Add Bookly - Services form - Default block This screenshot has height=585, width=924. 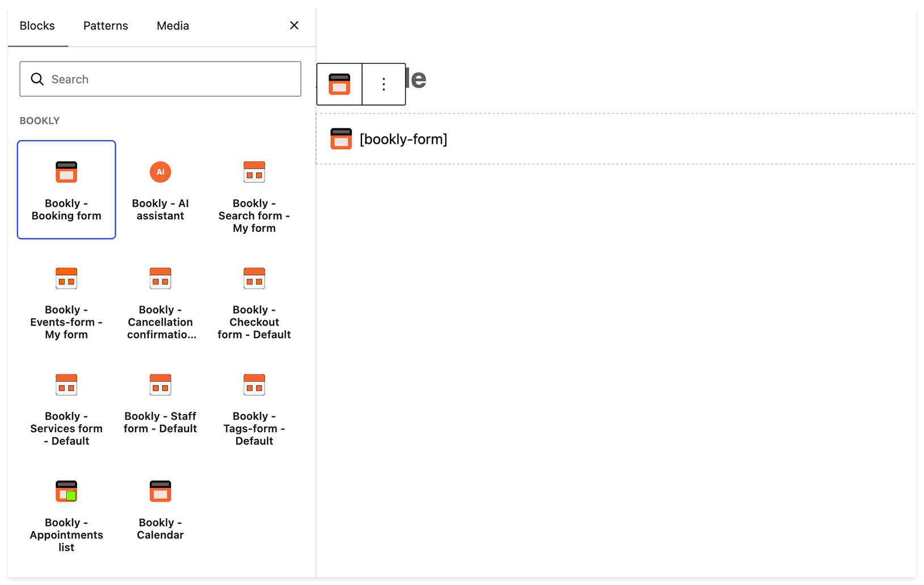(x=66, y=409)
